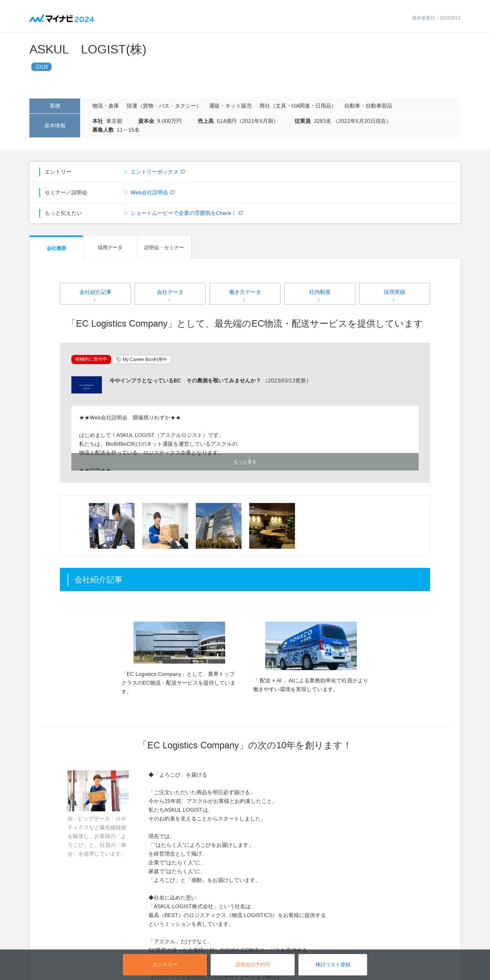Jump to 採用実績 section anchor

(395, 293)
